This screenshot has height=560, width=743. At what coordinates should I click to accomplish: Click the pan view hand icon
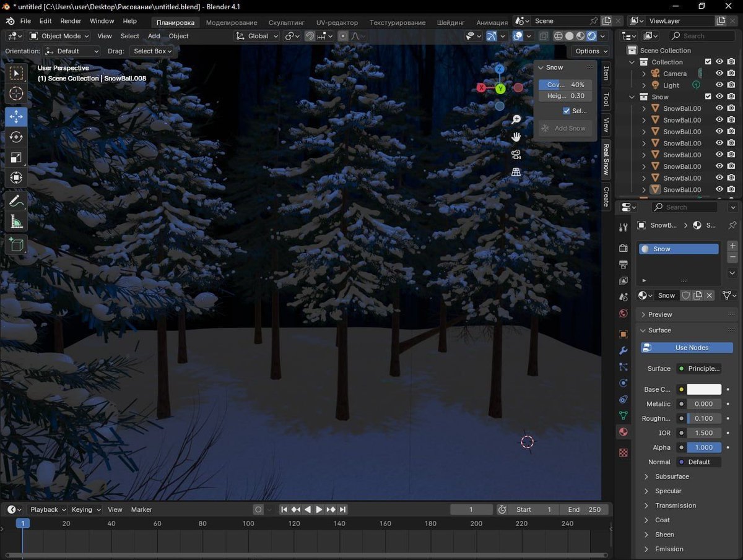coord(516,137)
